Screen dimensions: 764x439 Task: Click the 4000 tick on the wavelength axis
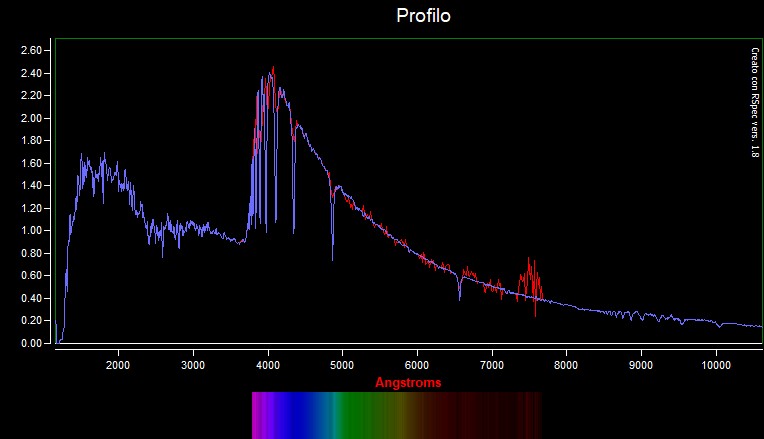(x=267, y=366)
